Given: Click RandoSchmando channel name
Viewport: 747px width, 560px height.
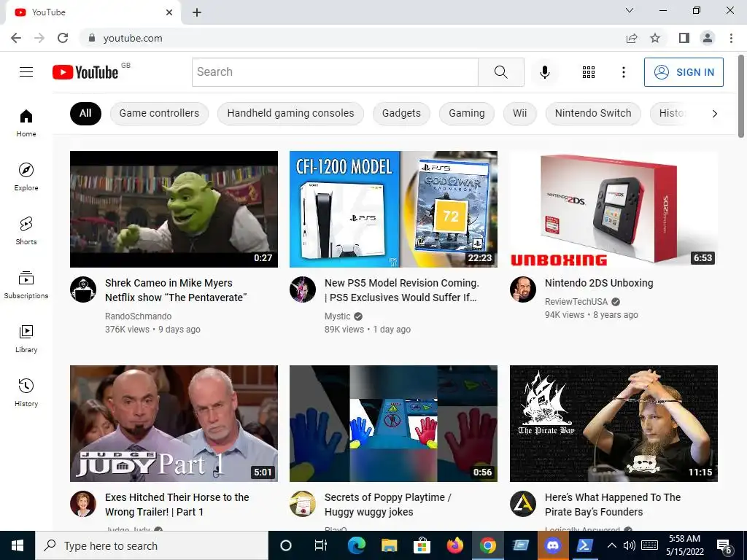Looking at the screenshot, I should pos(138,316).
